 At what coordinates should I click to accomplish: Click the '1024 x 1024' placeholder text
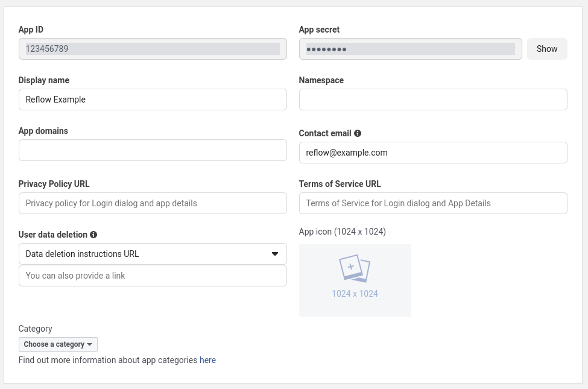pos(355,294)
